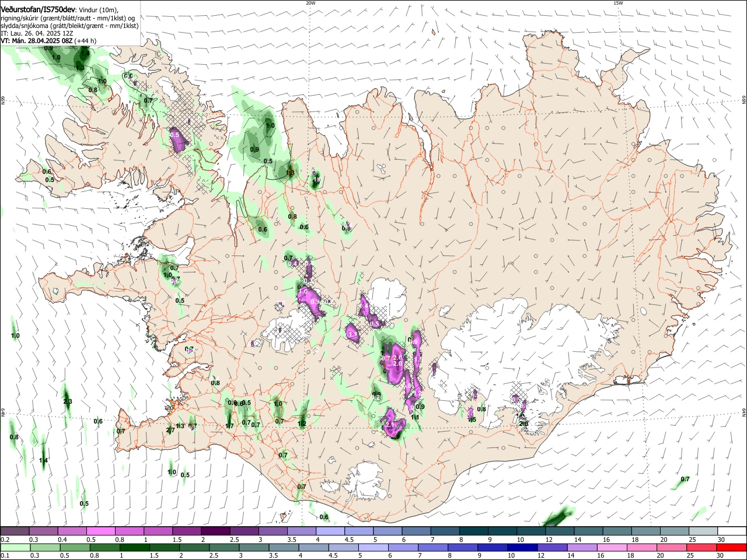Click the 'Veðurstofan/IS750dev' title text
This screenshot has width=747, height=560.
38,9
